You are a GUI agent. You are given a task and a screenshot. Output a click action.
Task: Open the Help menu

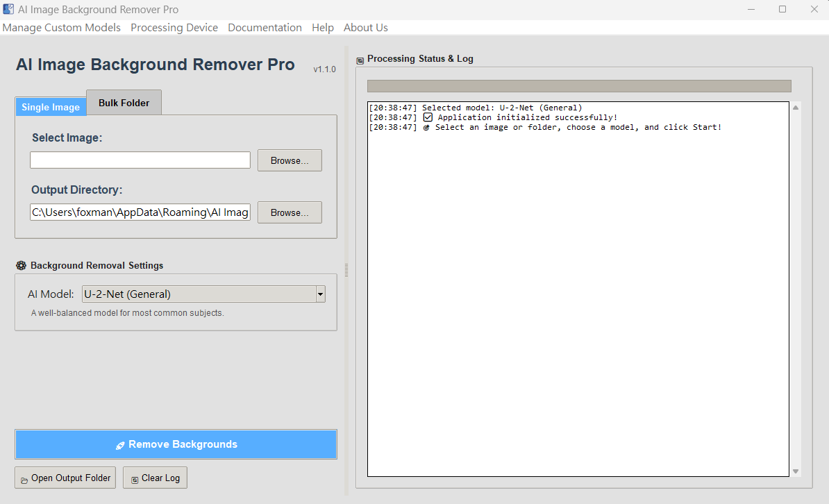click(x=323, y=28)
